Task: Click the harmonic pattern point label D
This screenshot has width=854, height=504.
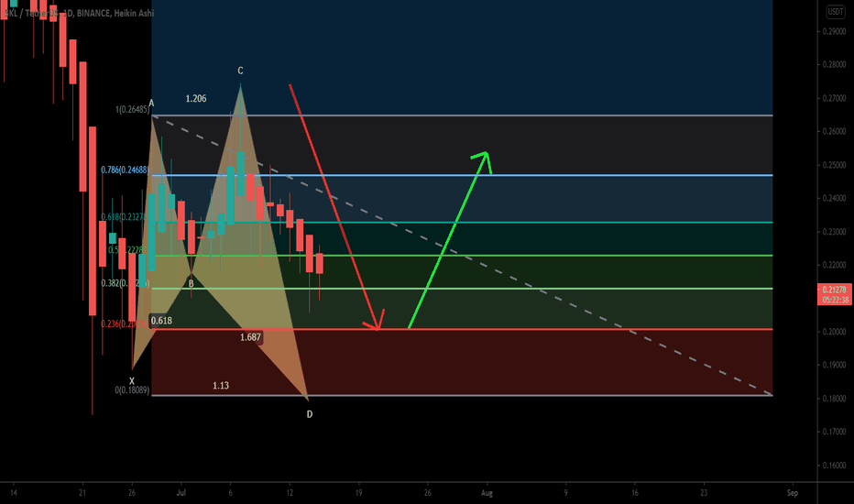Action: click(310, 414)
